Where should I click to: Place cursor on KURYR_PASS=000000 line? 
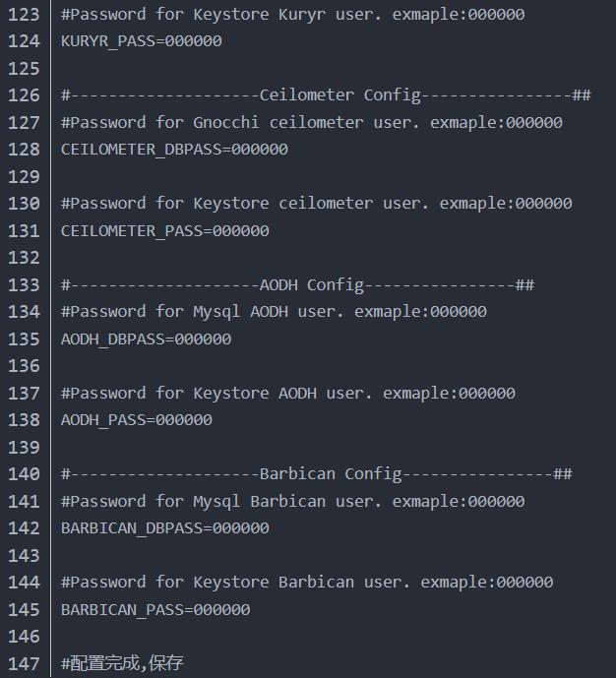[141, 41]
